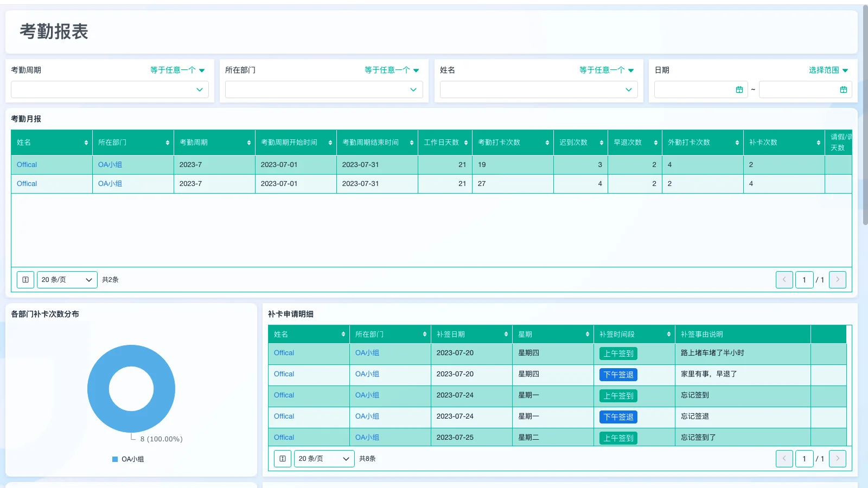Sort by 迟到次数 column
This screenshot has height=488, width=868.
pyautogui.click(x=601, y=143)
